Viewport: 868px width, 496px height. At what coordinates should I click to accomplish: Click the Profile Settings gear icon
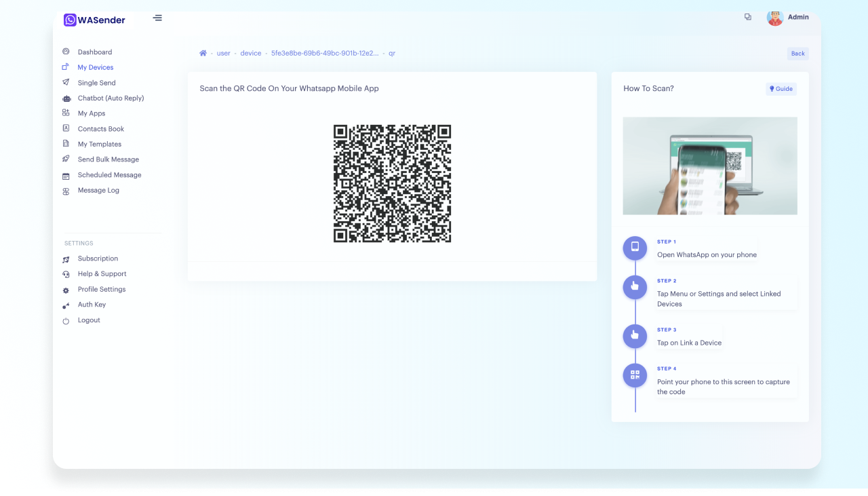pos(66,290)
